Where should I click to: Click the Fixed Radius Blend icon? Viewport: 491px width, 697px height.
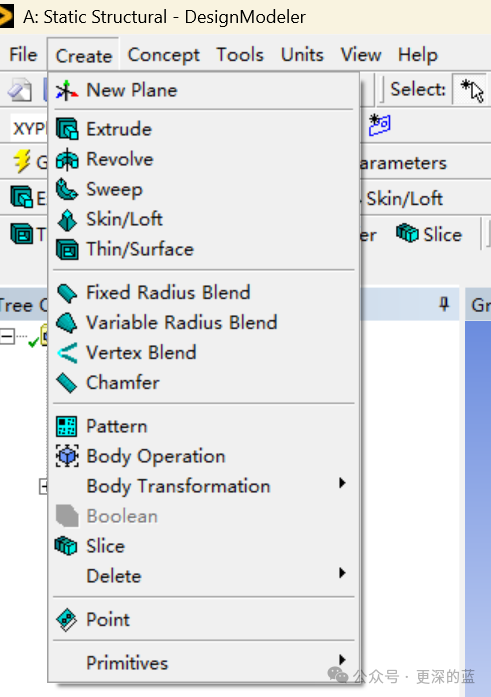pos(67,293)
